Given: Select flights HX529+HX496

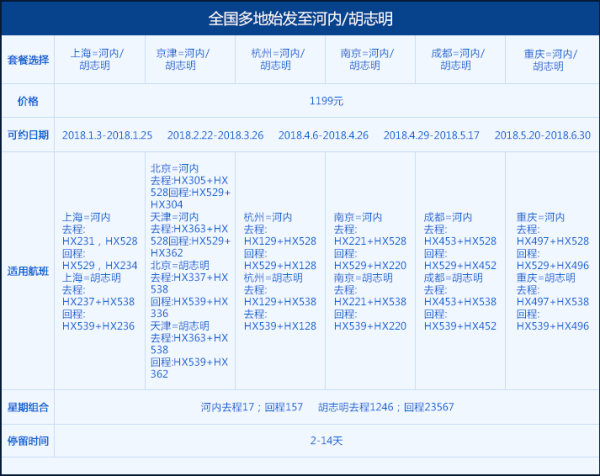Looking at the screenshot, I should pos(553,266).
